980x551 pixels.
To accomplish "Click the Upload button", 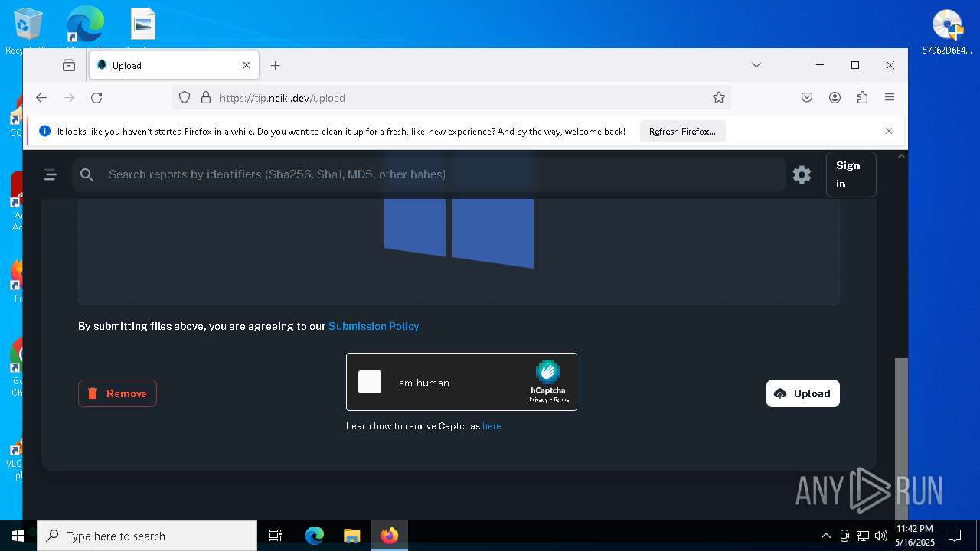I will pyautogui.click(x=802, y=393).
